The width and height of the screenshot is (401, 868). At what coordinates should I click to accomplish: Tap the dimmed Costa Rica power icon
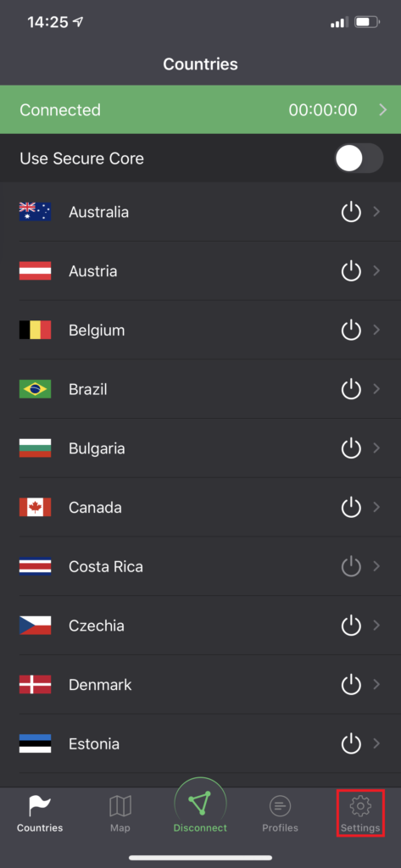pos(351,566)
